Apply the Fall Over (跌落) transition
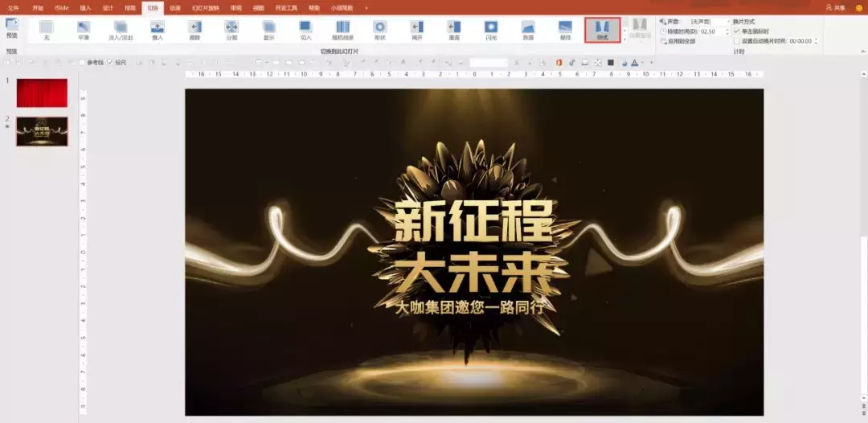Screen dimensions: 868x423 tap(528, 29)
